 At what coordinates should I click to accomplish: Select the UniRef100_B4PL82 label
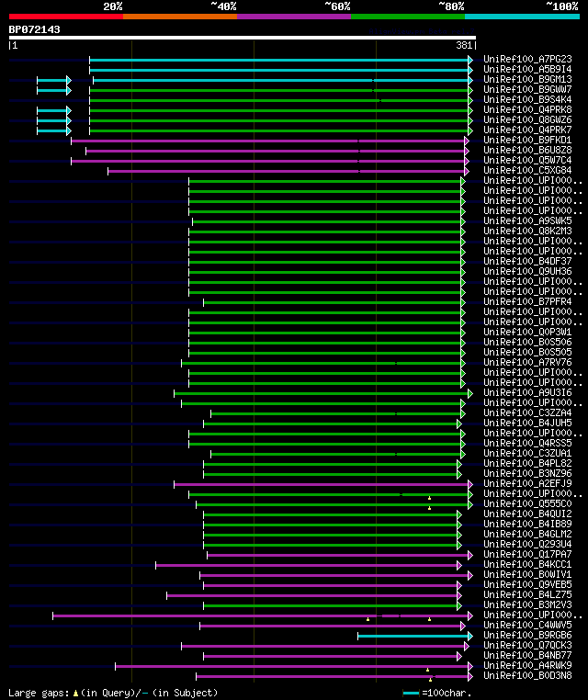click(527, 463)
